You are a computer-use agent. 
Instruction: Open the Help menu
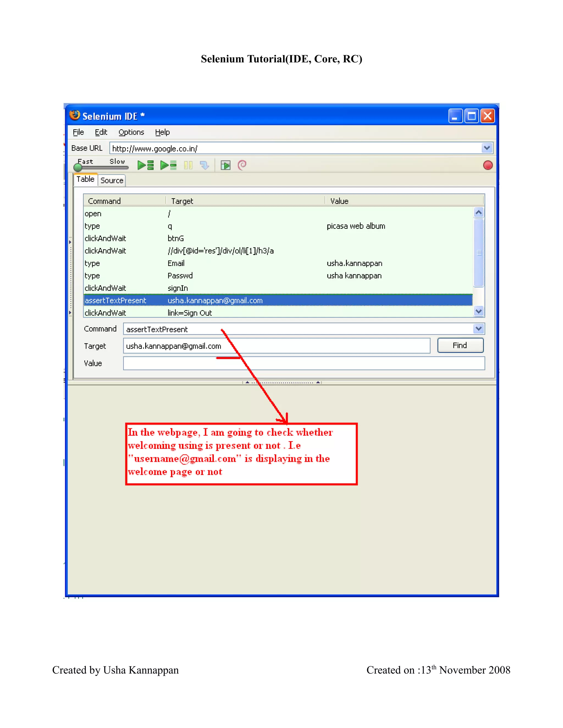click(x=162, y=132)
